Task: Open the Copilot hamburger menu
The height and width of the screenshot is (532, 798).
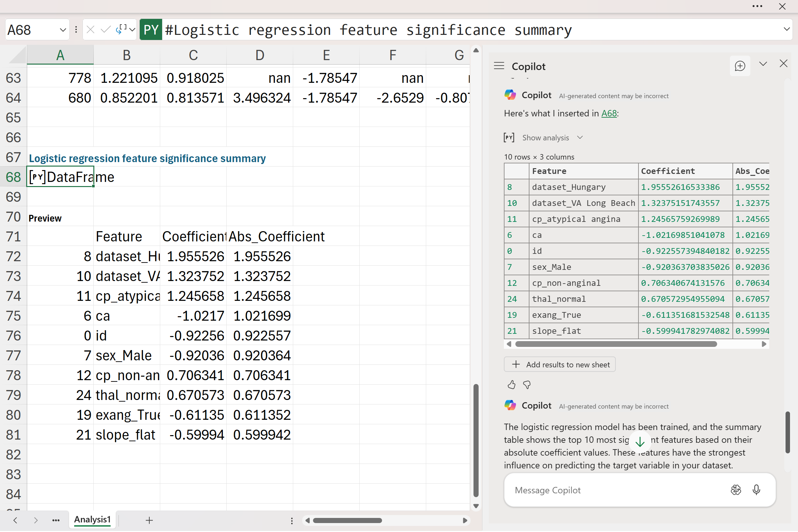Action: pyautogui.click(x=499, y=66)
